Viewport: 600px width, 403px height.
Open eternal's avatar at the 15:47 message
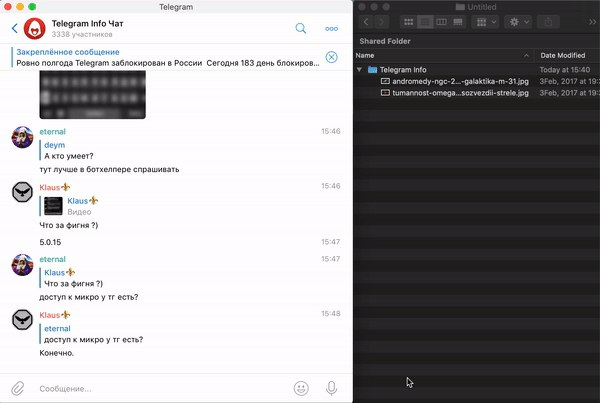(23, 264)
